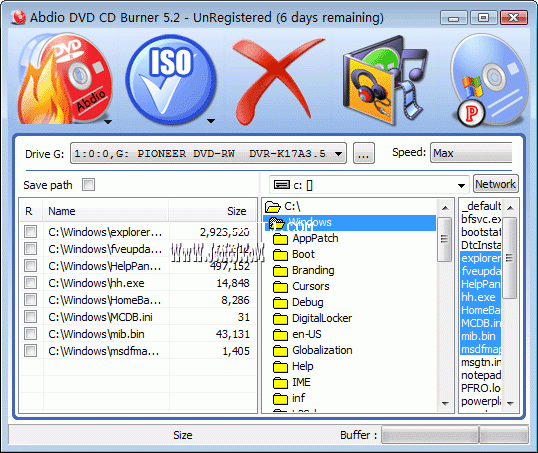The width and height of the screenshot is (538, 453).
Task: Check the box for C:\Windows\HelpPan row
Action: tap(31, 266)
